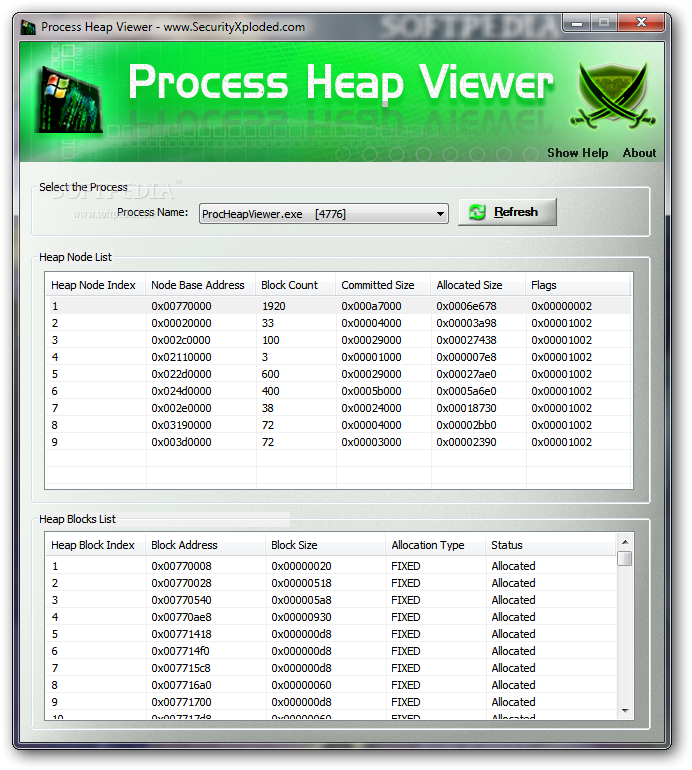Open the About link
The width and height of the screenshot is (692, 770).
coord(639,153)
